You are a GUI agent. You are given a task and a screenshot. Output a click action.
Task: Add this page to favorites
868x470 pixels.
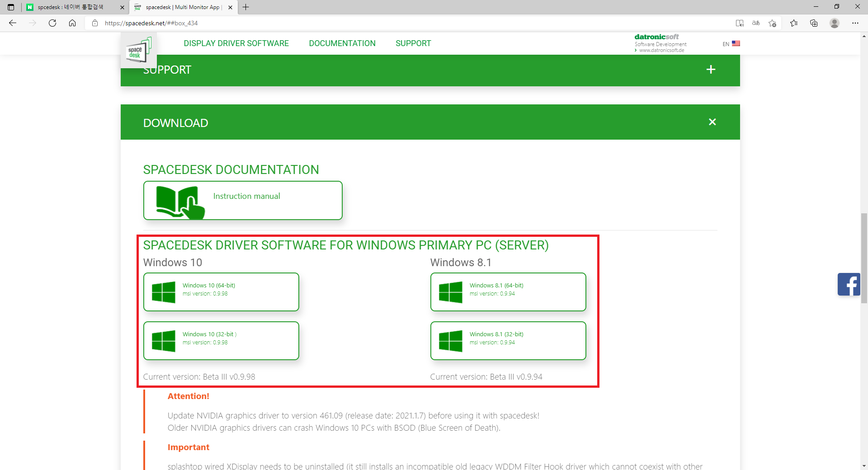coord(772,23)
